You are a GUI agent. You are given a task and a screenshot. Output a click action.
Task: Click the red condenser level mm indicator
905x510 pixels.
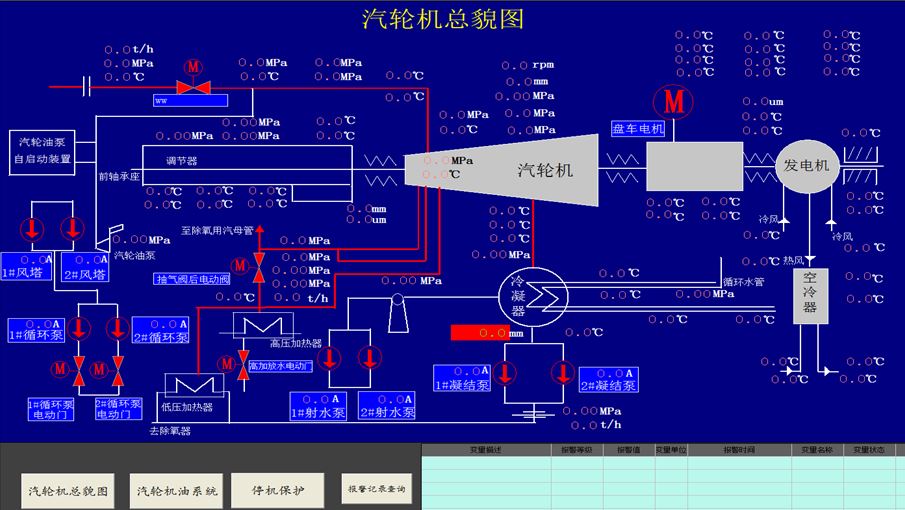pos(488,333)
